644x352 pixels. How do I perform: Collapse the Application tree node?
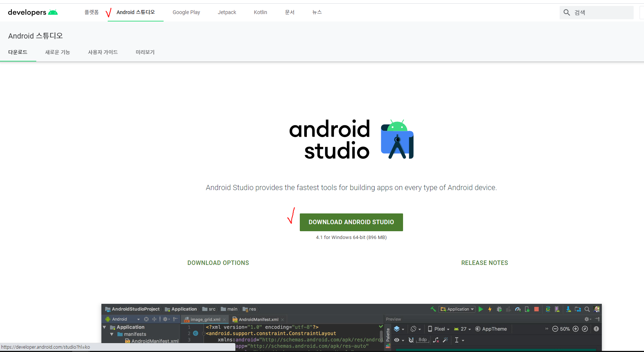pyautogui.click(x=104, y=327)
